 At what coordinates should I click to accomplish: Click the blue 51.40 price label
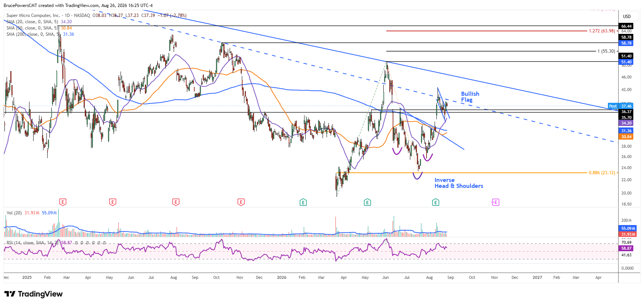(x=626, y=62)
